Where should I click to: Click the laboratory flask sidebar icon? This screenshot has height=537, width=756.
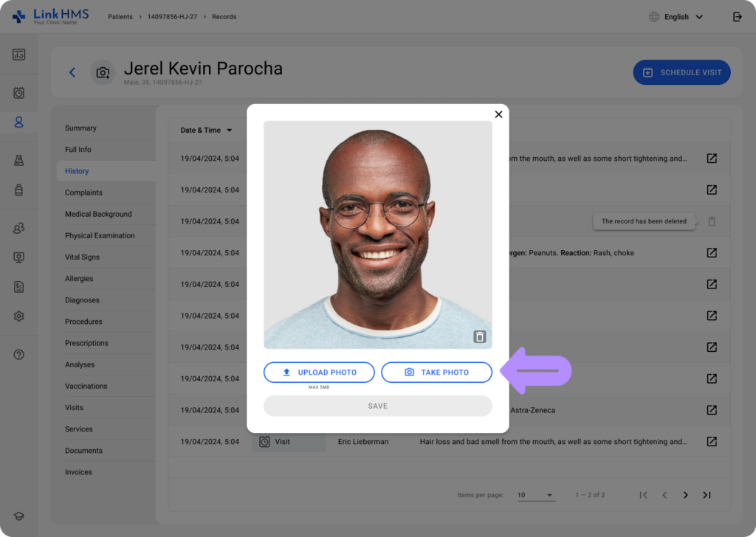tap(19, 160)
